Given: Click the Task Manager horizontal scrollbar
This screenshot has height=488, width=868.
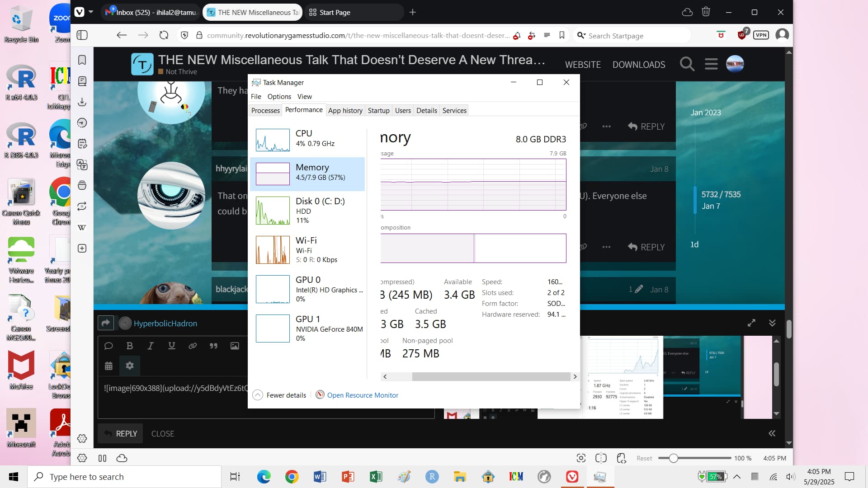Looking at the screenshot, I should click(x=491, y=376).
